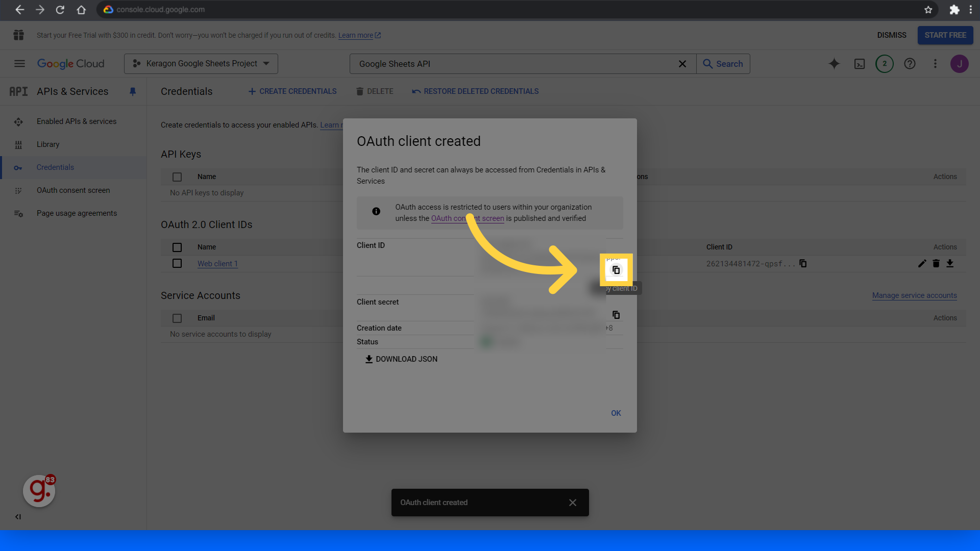Collapse the side panel arrow
The width and height of the screenshot is (980, 551).
tap(18, 517)
